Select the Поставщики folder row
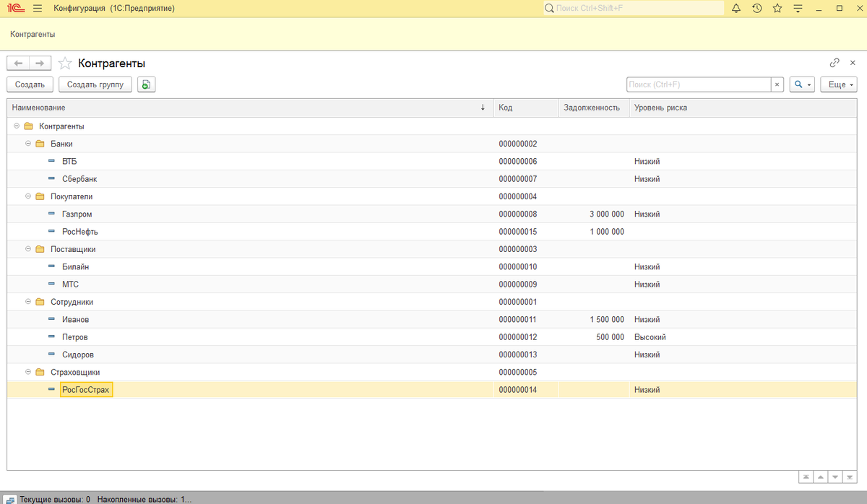 coord(433,249)
